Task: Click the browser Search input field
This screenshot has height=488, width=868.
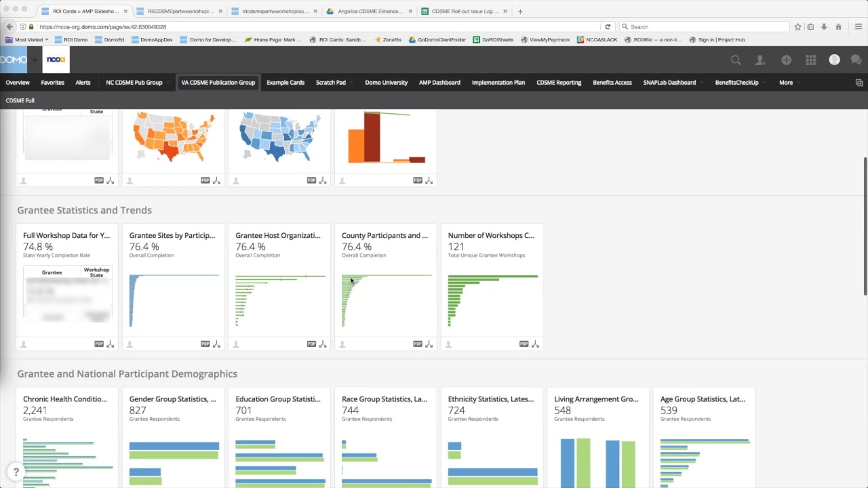Action: click(703, 27)
